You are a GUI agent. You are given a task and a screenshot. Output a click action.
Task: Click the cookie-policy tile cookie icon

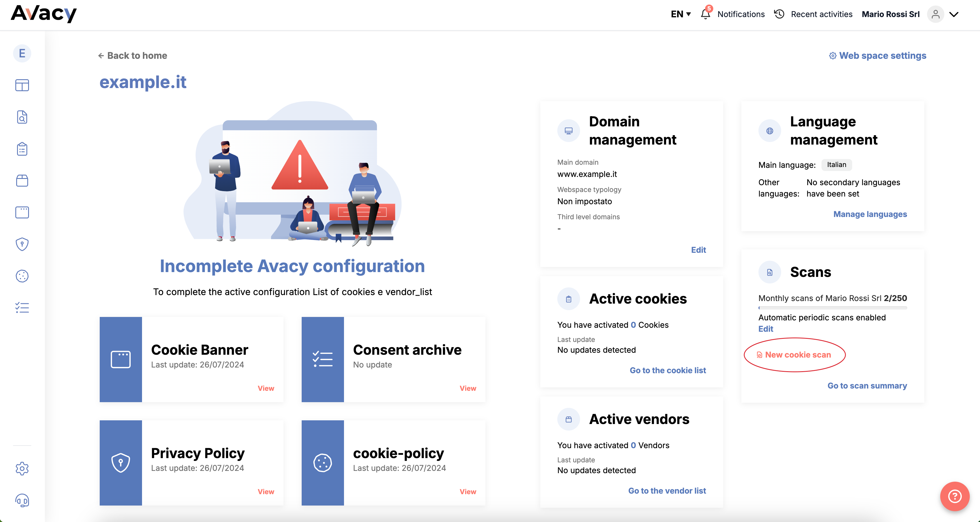click(323, 463)
